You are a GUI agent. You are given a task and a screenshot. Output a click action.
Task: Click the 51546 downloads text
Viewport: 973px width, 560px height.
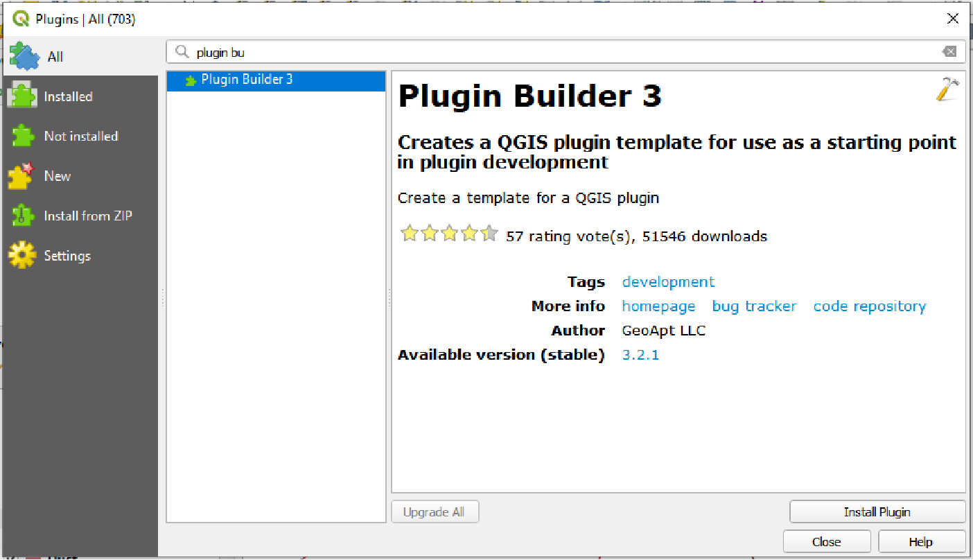[705, 236]
